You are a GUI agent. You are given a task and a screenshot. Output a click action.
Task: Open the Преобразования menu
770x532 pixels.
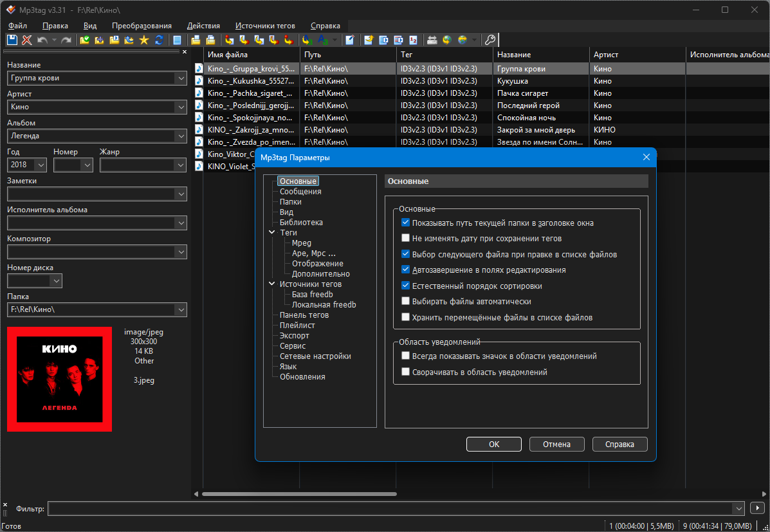click(x=142, y=26)
